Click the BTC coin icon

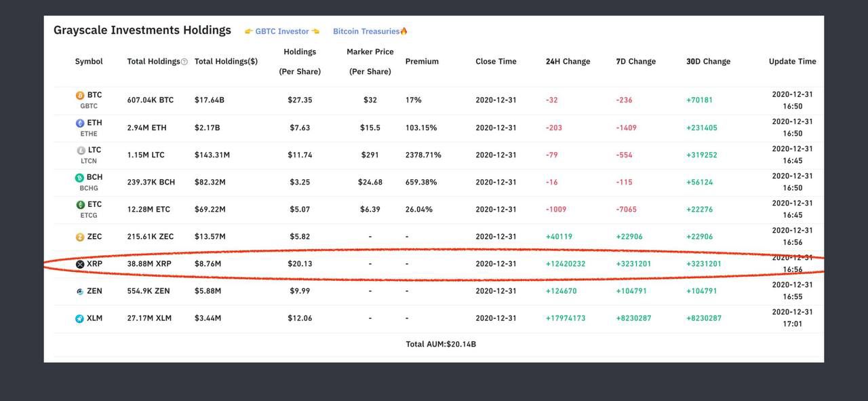[x=80, y=96]
